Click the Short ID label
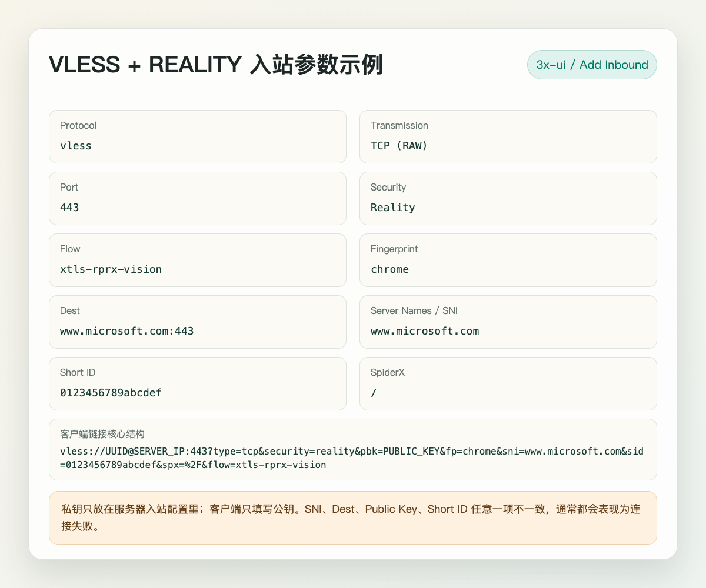706x588 pixels. click(x=78, y=372)
